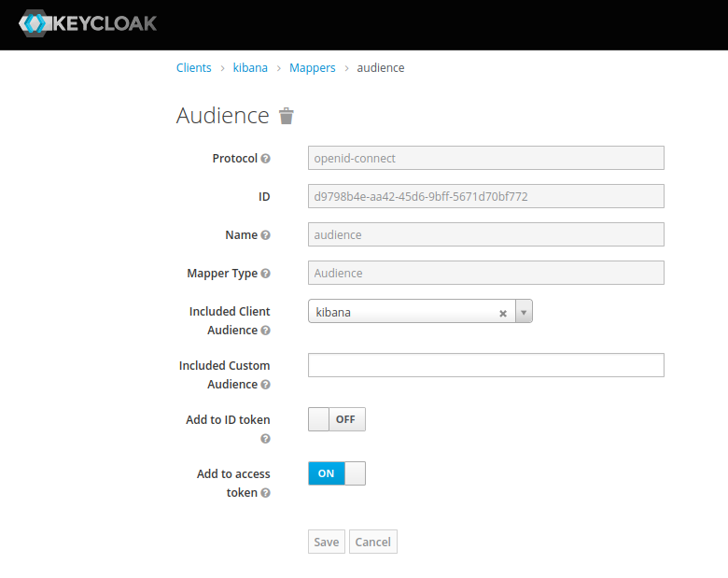Image resolution: width=728 pixels, height=578 pixels.
Task: Show help for Included Client Audience
Action: (x=266, y=331)
